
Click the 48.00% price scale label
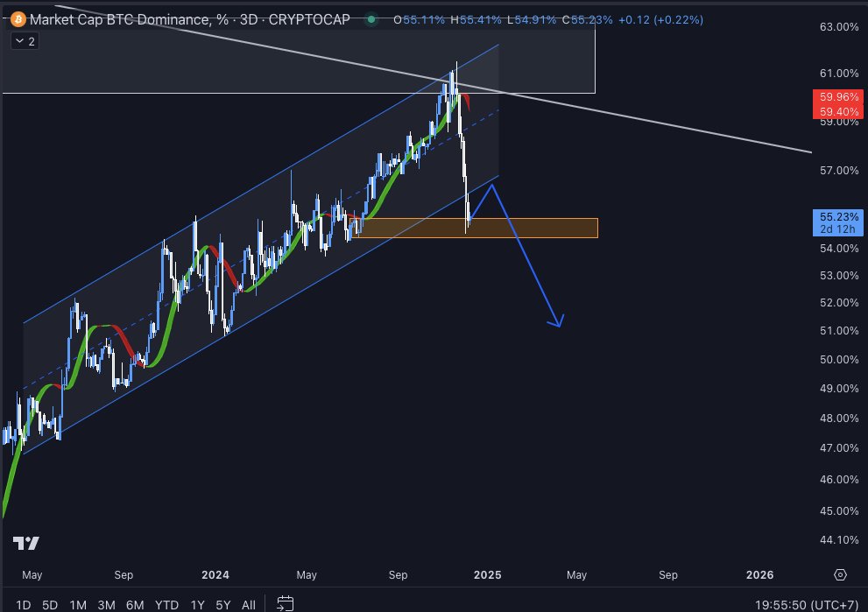[839, 419]
